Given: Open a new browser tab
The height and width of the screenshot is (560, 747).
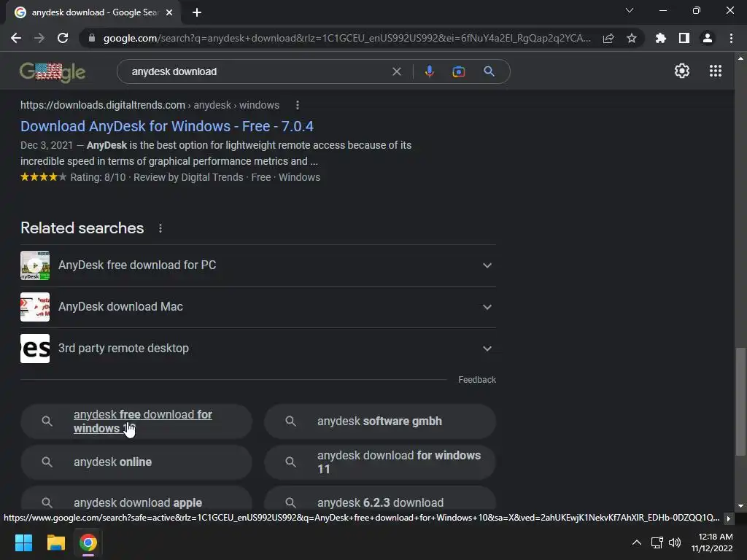Looking at the screenshot, I should (x=197, y=12).
